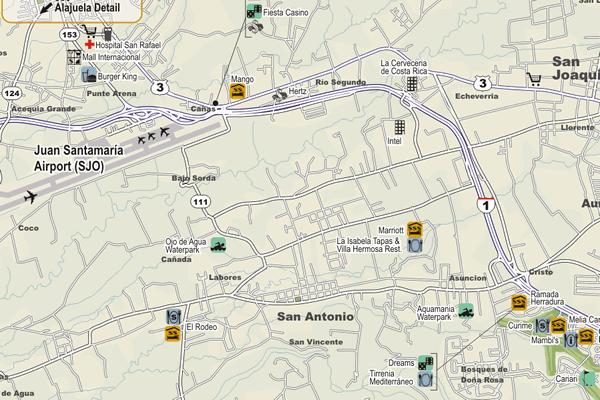Click the Acequia Grande label
600x400 pixels.
43,109
